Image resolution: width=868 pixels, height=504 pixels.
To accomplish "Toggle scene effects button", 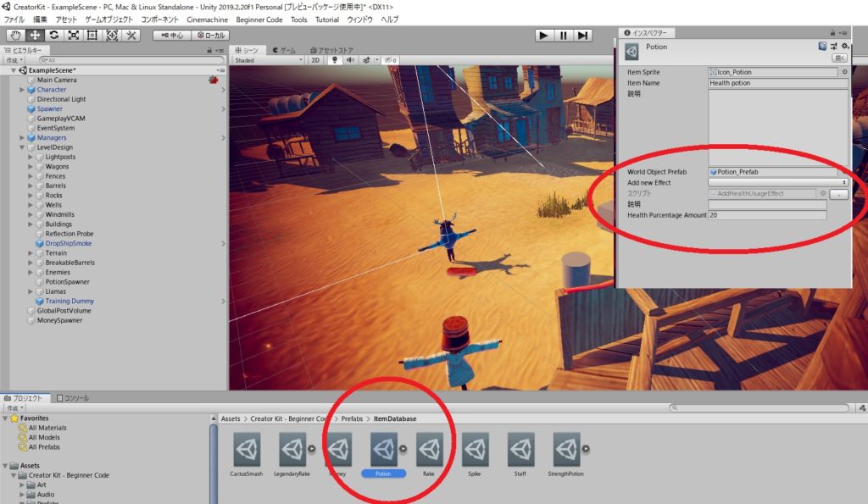I will pyautogui.click(x=366, y=60).
